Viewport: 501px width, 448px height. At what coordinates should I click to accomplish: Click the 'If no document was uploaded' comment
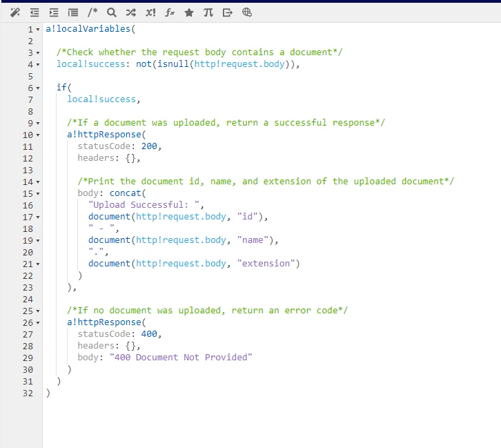click(x=207, y=310)
